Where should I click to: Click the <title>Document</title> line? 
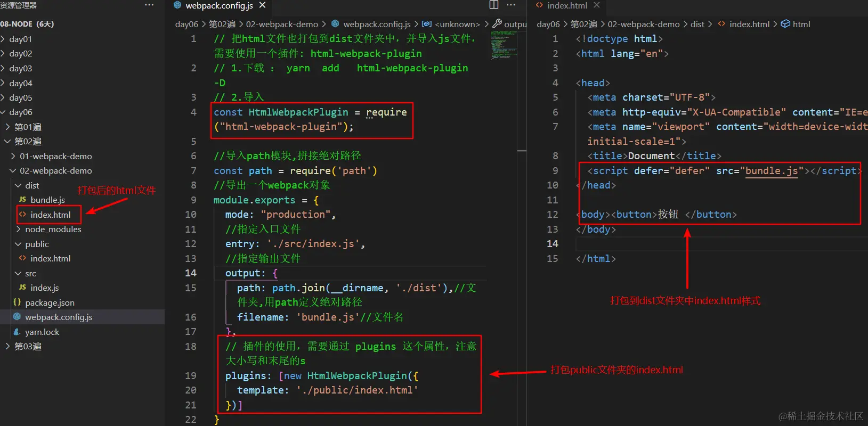click(x=654, y=156)
